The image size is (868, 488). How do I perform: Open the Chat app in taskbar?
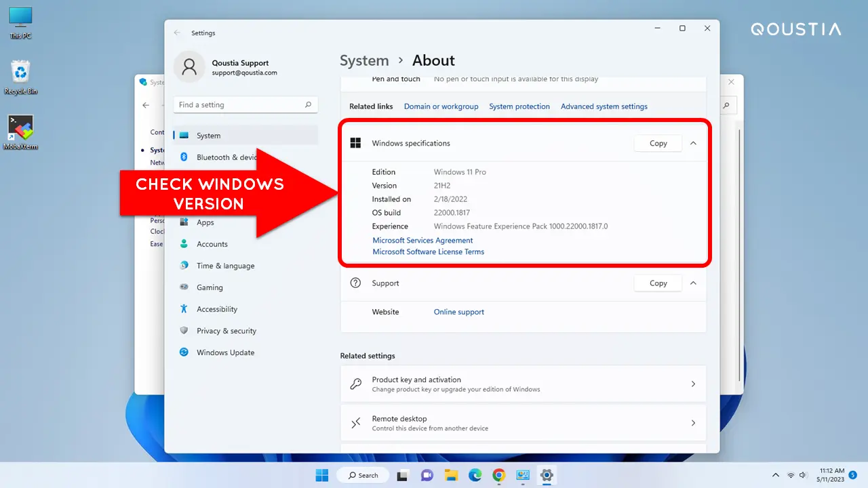pyautogui.click(x=427, y=475)
